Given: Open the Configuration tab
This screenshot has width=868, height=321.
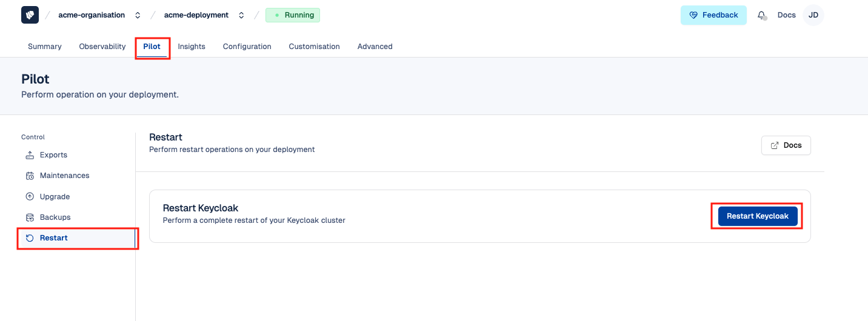Looking at the screenshot, I should tap(247, 47).
